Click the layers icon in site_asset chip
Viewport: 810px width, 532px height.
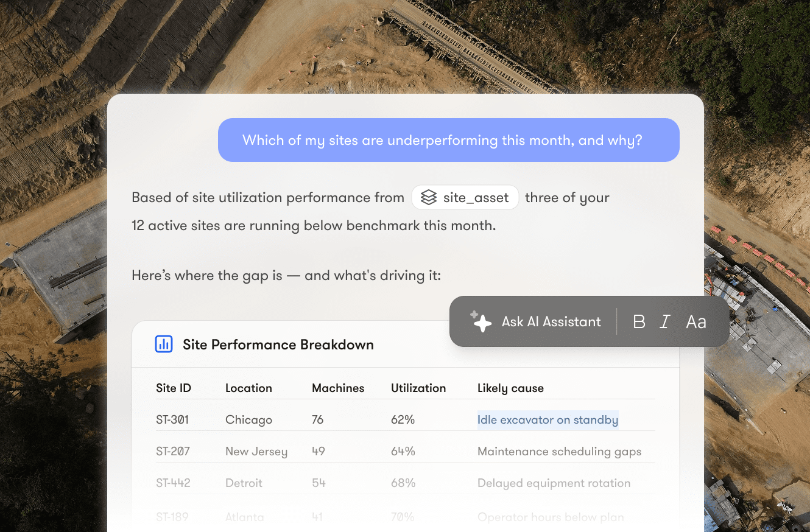[x=429, y=197]
